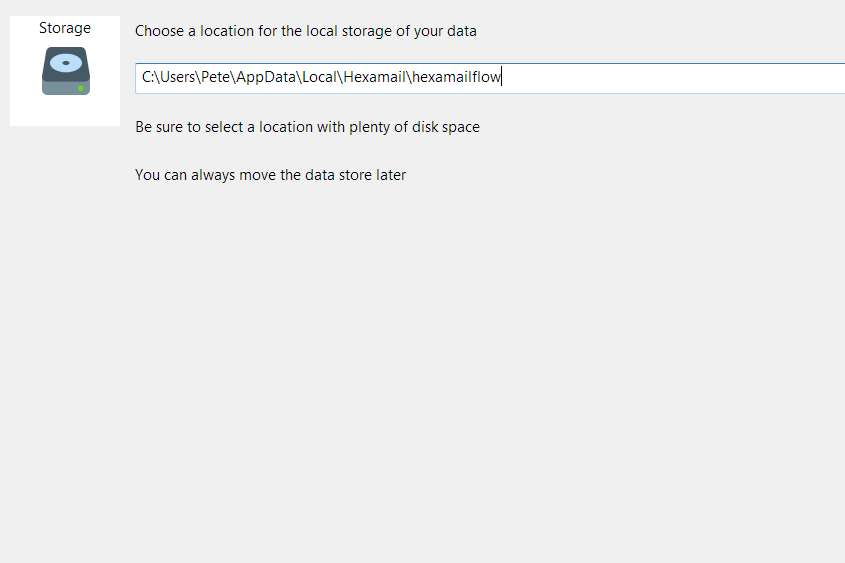Click the word 'location' in the heading instruction

pos(227,31)
